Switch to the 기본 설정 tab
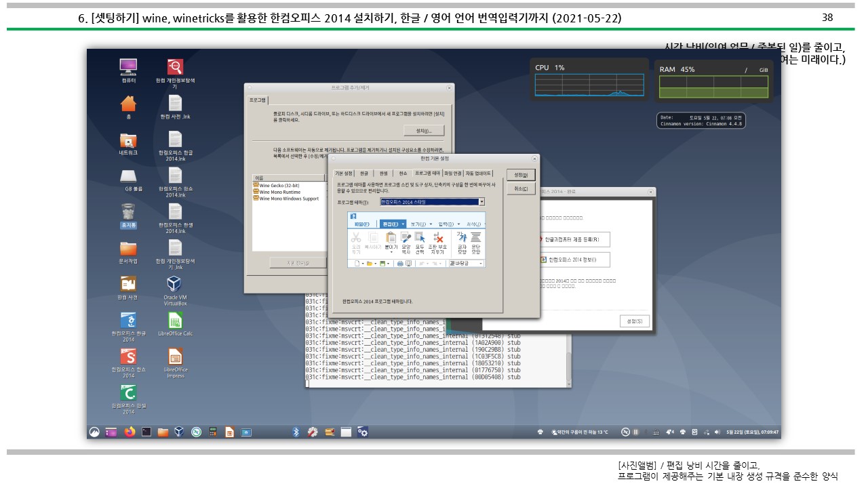 344,174
